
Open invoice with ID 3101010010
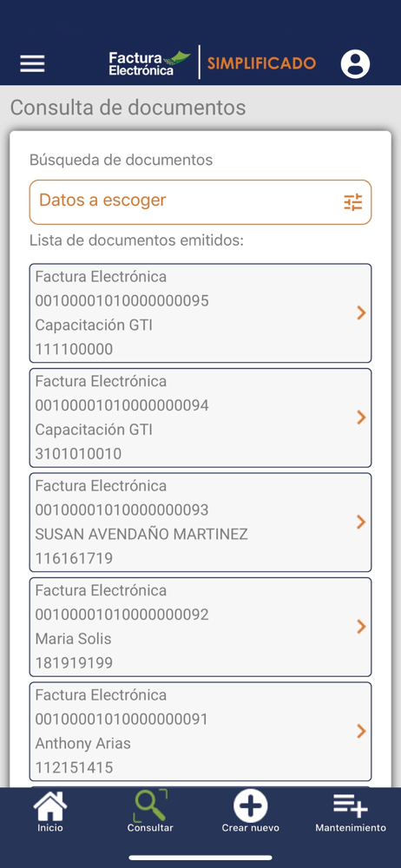pos(200,418)
